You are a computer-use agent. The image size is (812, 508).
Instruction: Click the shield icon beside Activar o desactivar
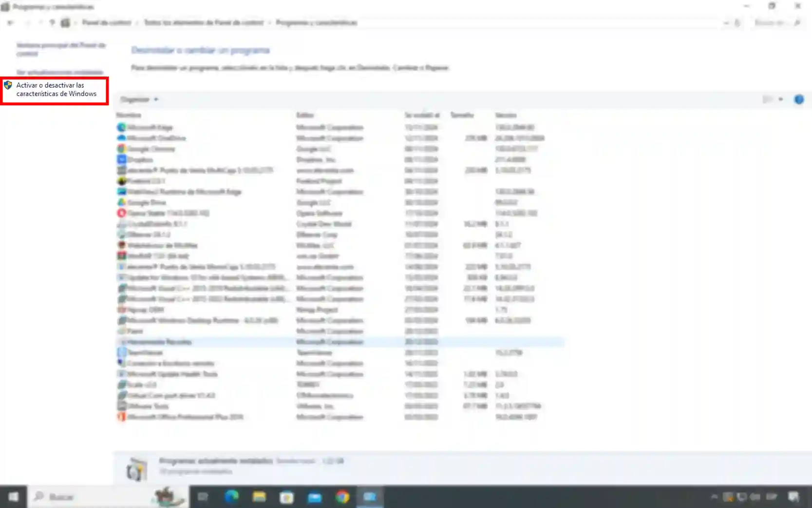click(x=8, y=85)
